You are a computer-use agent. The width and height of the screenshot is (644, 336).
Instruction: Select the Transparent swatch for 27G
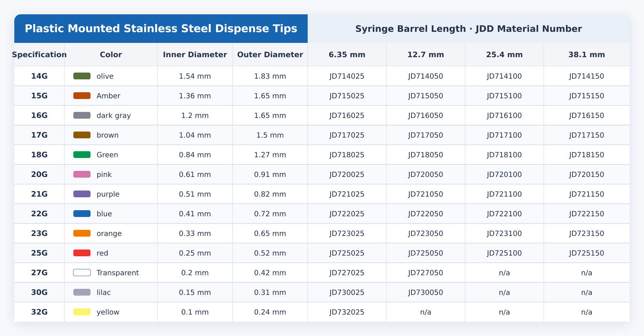[82, 272]
